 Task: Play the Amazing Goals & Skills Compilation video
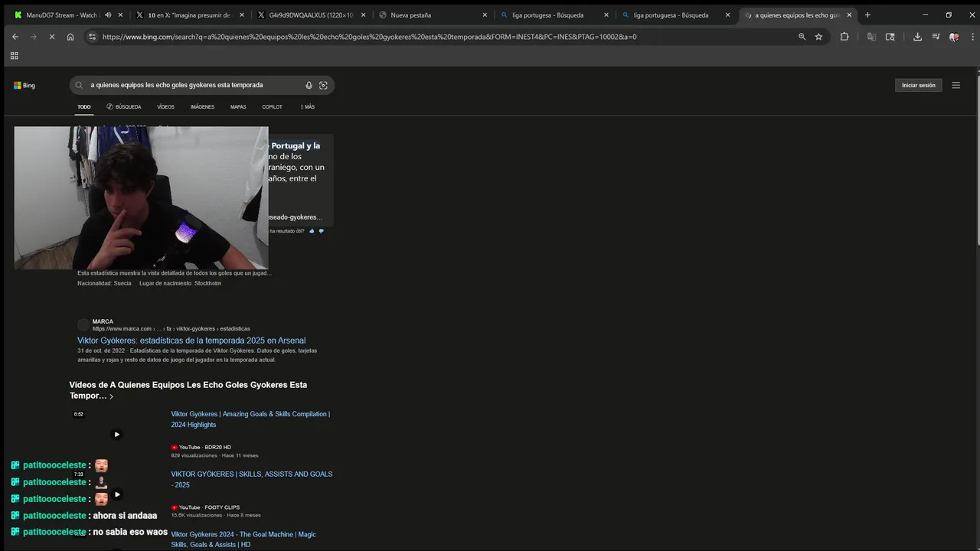tap(116, 434)
